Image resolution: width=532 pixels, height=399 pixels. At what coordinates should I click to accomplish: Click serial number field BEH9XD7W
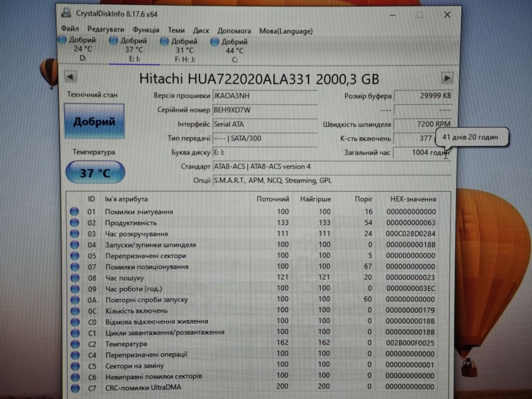265,110
